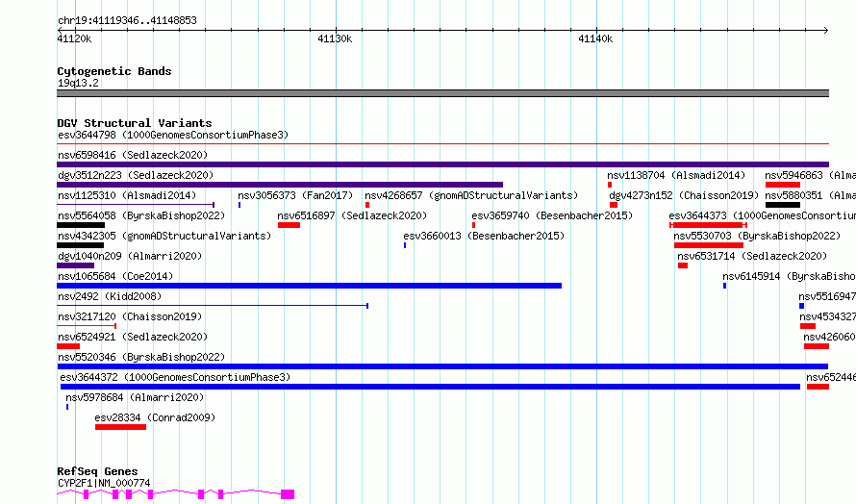Image resolution: width=856 pixels, height=504 pixels.
Task: Open the esv3659740 (Besenbacher2015) label
Action: coord(552,215)
